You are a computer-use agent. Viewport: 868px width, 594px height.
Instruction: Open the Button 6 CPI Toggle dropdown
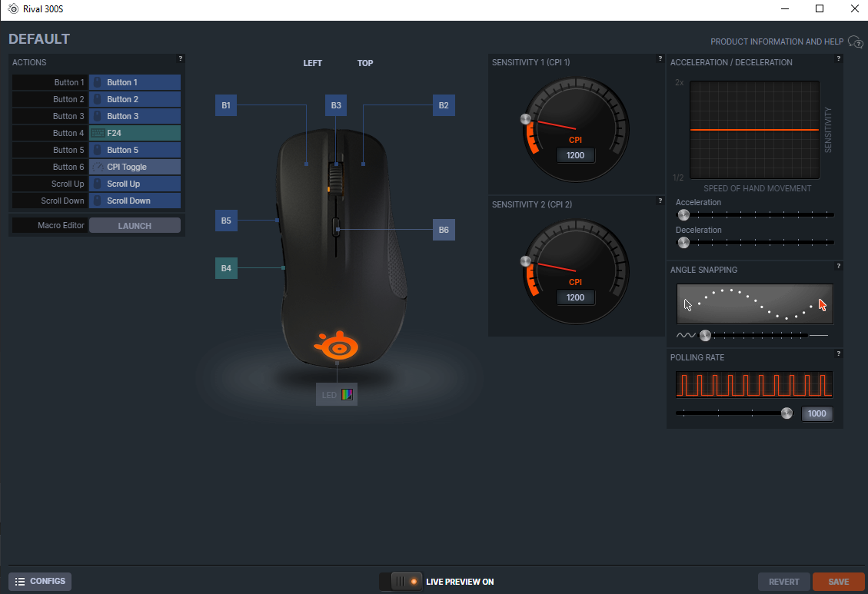click(x=135, y=167)
